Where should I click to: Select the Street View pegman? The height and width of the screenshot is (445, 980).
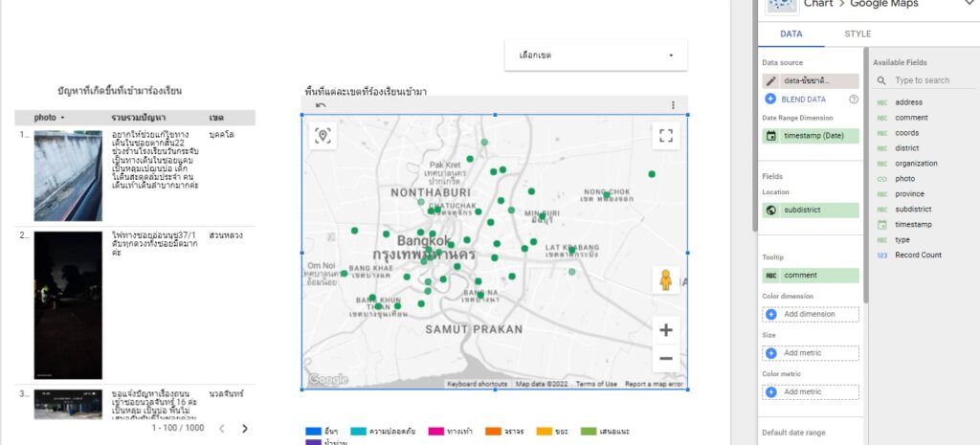(666, 280)
